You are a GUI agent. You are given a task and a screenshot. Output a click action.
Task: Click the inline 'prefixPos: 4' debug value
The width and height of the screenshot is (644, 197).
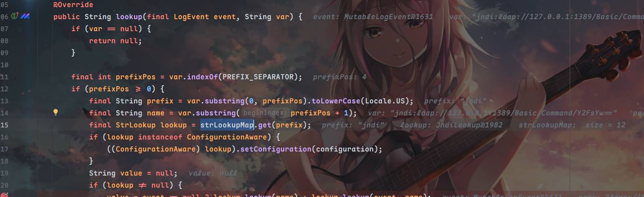(340, 77)
